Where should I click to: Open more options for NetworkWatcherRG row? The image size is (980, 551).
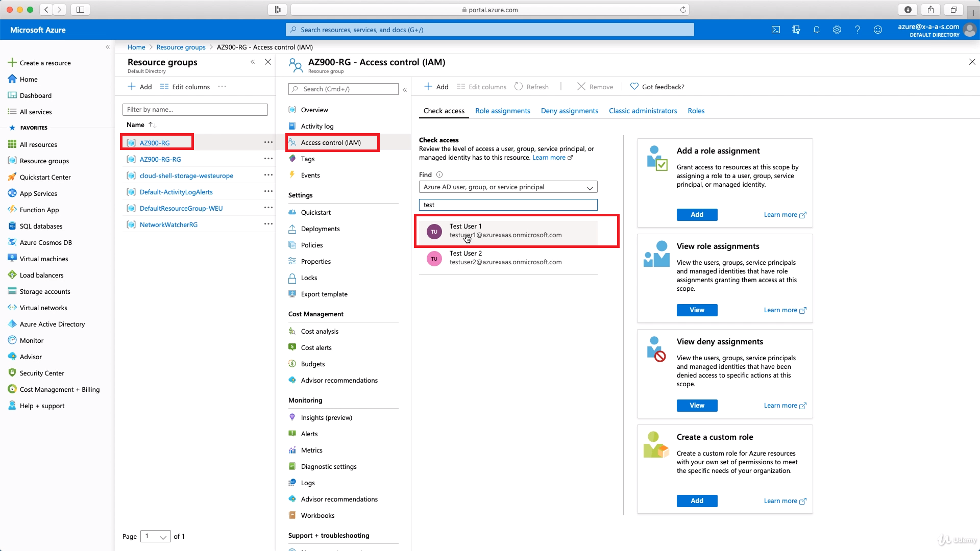268,224
